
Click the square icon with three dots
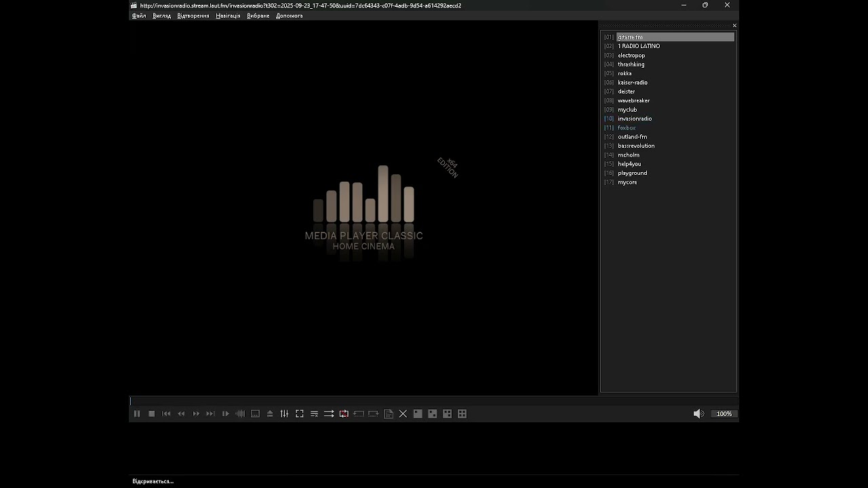pos(448,413)
